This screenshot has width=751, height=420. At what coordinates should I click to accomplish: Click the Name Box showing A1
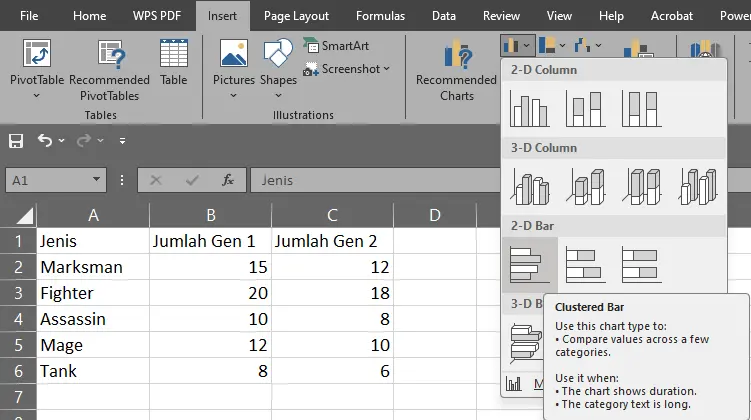48,181
